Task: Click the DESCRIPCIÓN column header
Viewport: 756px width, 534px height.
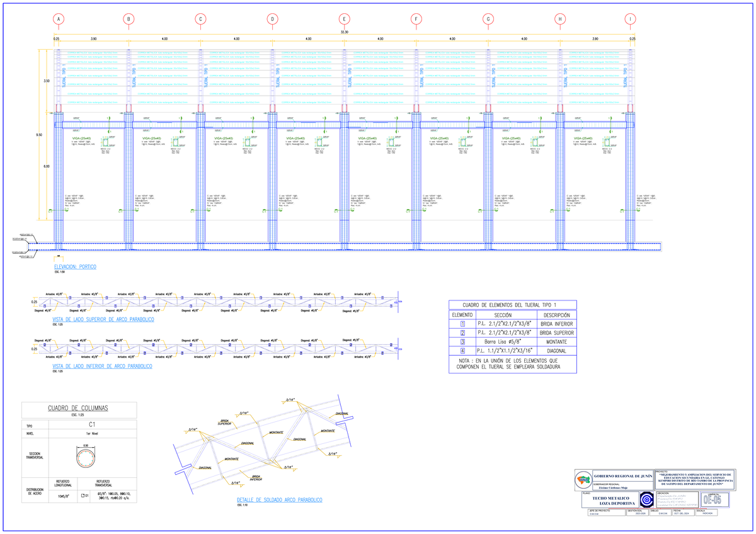Action: point(558,315)
